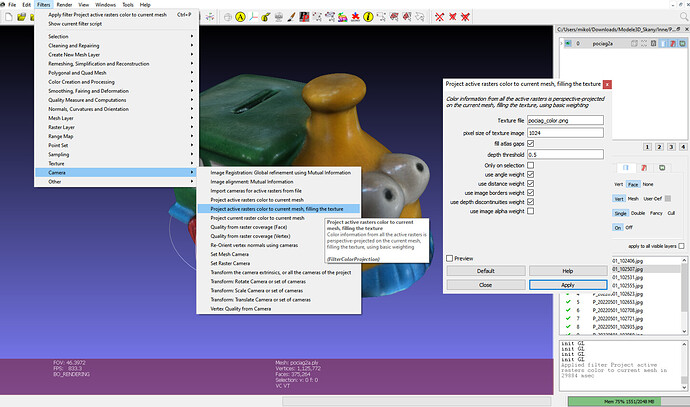Check the Preview checkbox
The height and width of the screenshot is (407, 690).
(x=449, y=258)
